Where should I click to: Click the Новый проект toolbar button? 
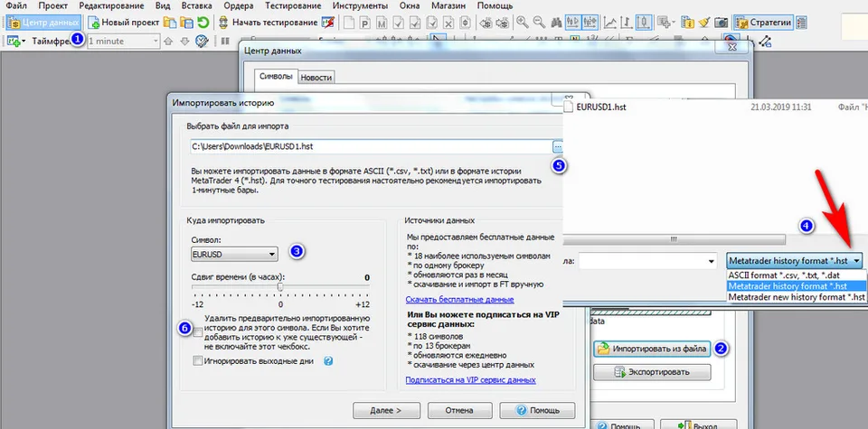tap(124, 23)
